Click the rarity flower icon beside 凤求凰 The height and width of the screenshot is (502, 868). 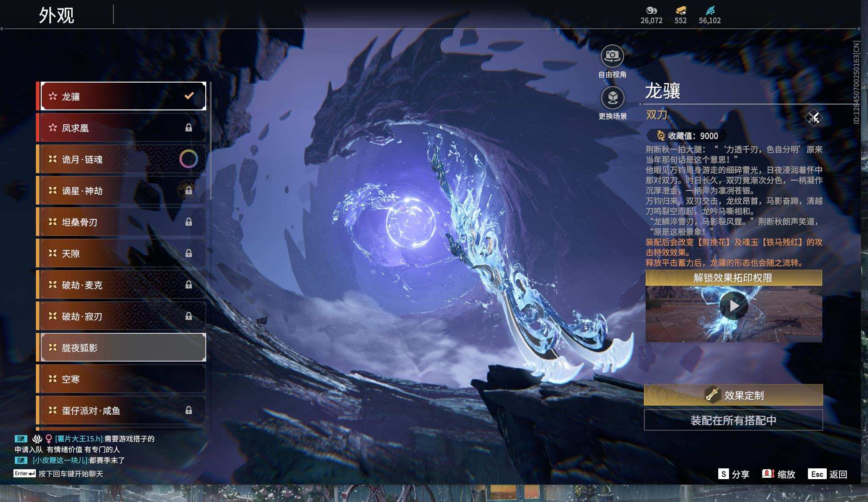(x=53, y=127)
